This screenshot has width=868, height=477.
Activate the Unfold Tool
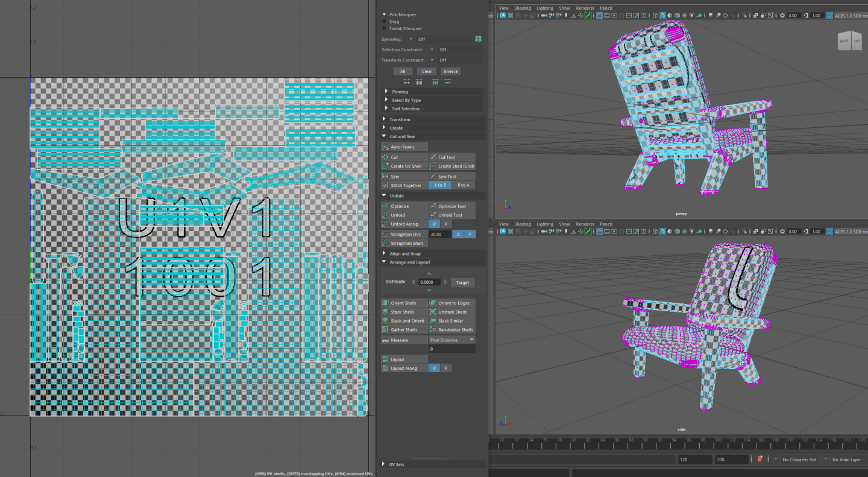pyautogui.click(x=451, y=215)
